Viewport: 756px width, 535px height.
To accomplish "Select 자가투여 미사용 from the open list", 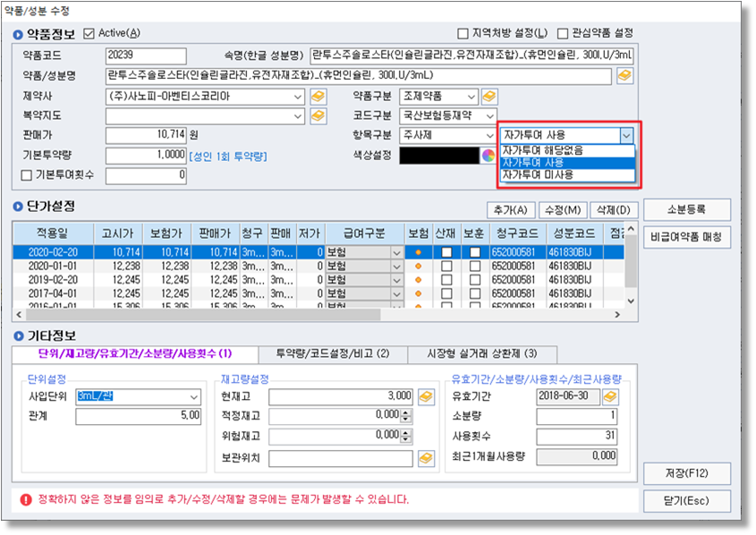I will click(x=538, y=175).
